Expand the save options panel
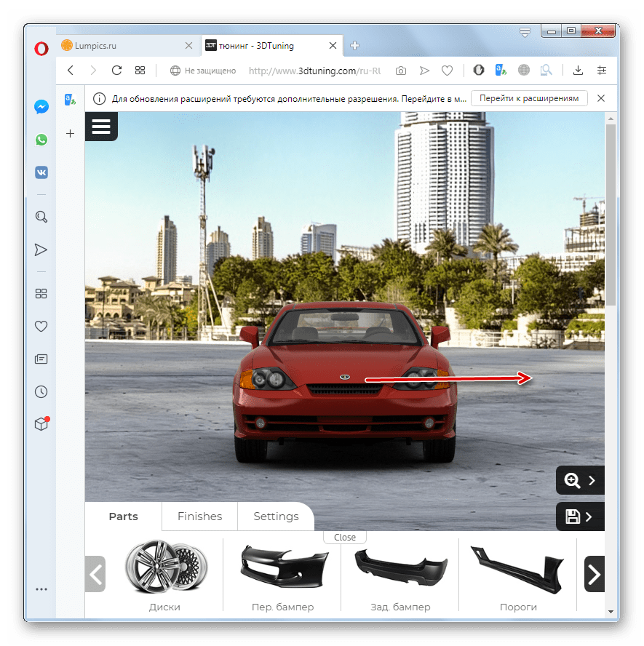644x646 pixels. [580, 517]
